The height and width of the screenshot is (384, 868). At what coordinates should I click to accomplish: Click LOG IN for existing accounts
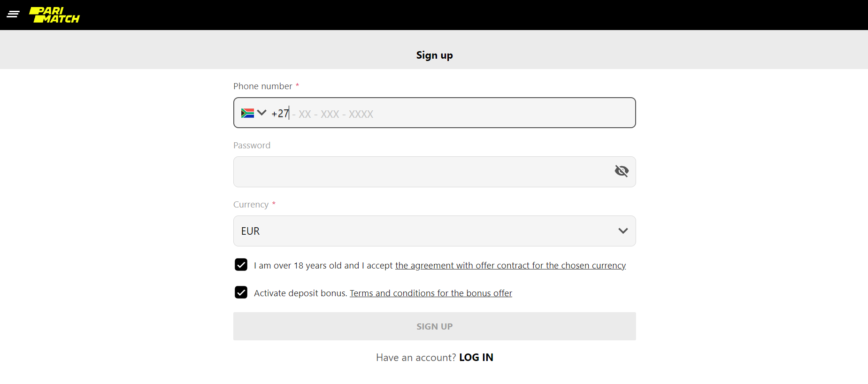pos(476,357)
